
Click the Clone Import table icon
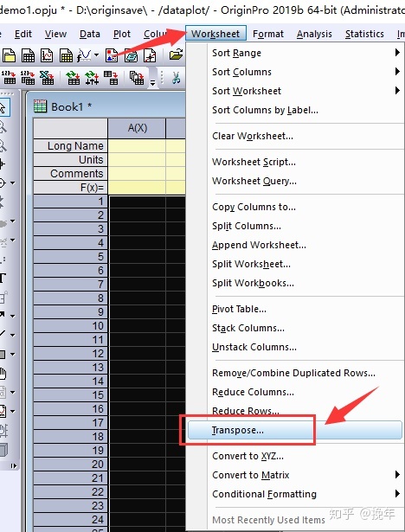[111, 78]
